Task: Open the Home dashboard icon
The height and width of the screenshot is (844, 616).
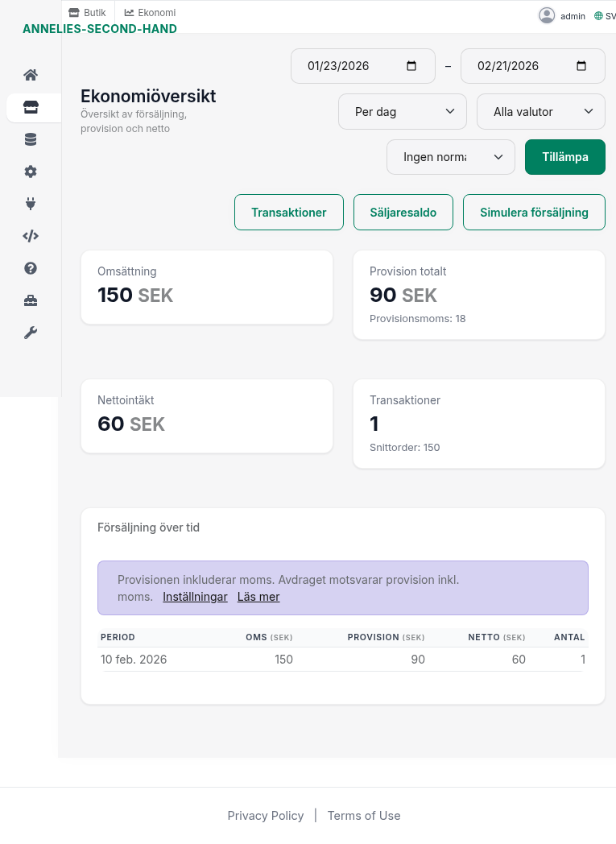Action: (x=30, y=74)
